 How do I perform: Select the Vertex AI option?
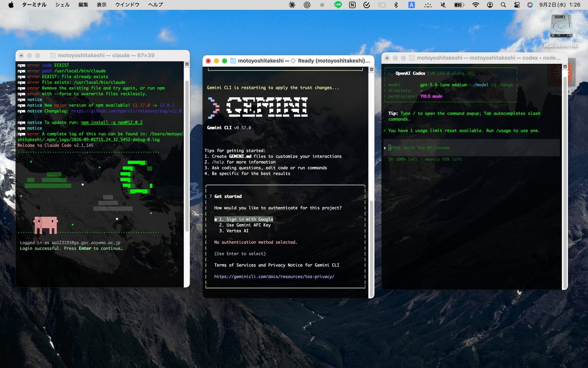point(234,231)
